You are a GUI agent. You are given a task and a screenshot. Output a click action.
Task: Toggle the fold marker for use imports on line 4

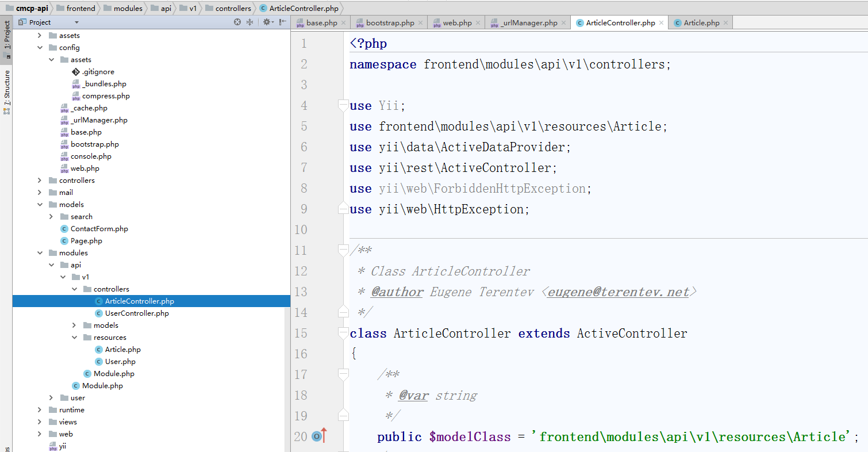(343, 106)
